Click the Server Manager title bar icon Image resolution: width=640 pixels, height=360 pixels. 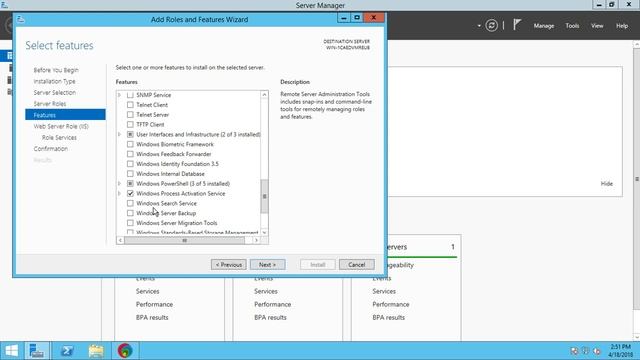[x=4, y=5]
